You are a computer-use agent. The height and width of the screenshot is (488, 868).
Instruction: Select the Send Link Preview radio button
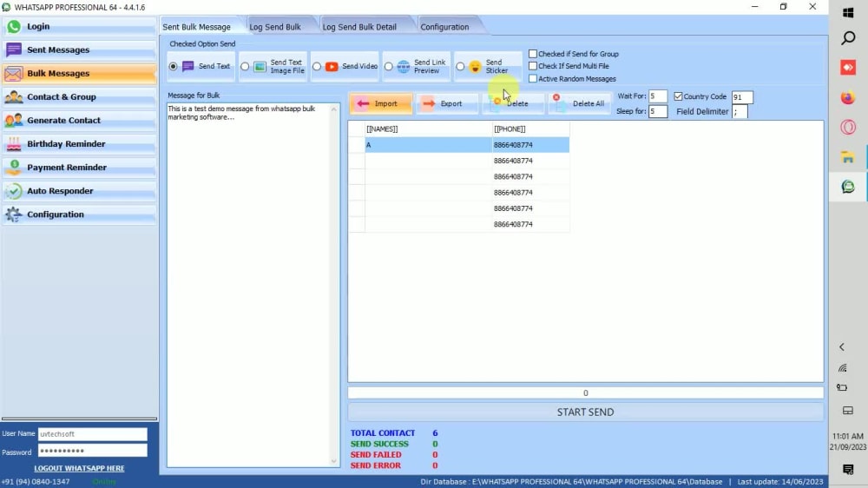(x=389, y=67)
